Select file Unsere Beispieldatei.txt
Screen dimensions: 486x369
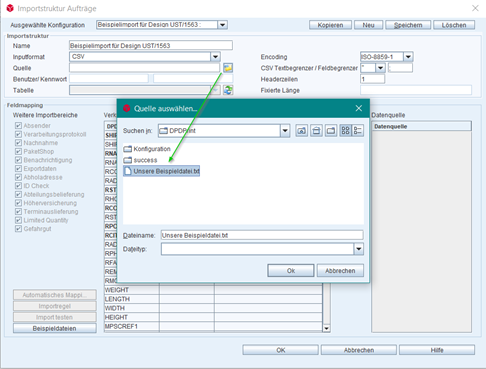click(x=162, y=171)
